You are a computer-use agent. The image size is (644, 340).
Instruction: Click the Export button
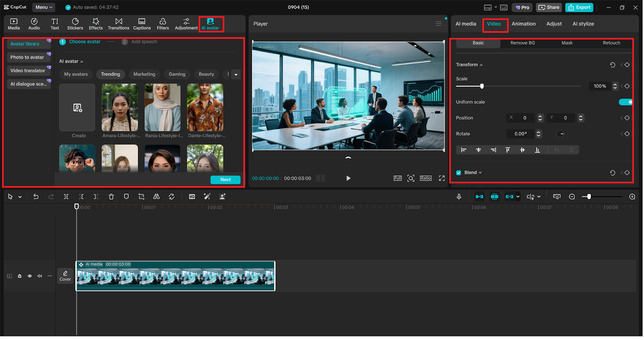[x=579, y=8]
